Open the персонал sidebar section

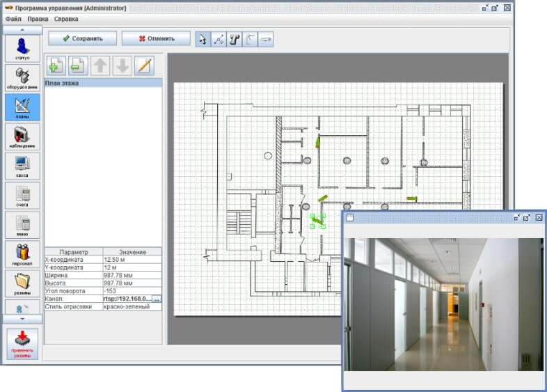click(22, 255)
